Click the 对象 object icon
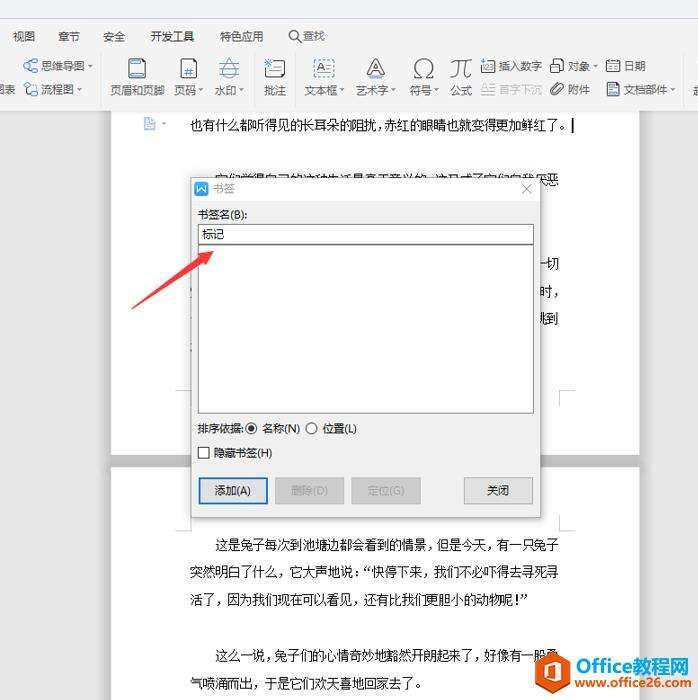The height and width of the screenshot is (700, 698). point(557,66)
